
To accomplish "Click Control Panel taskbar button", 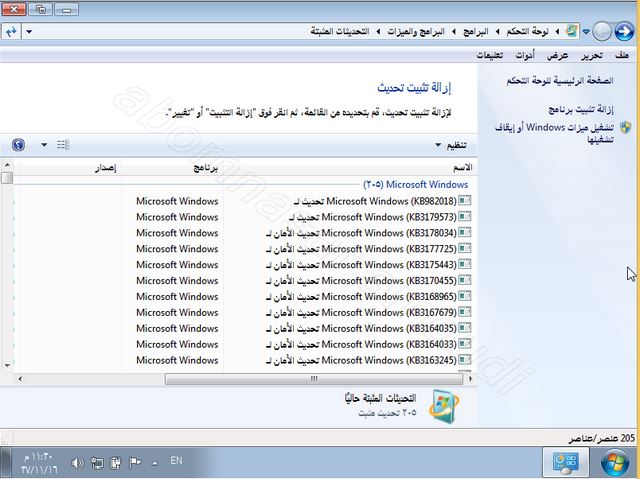I will (566, 462).
